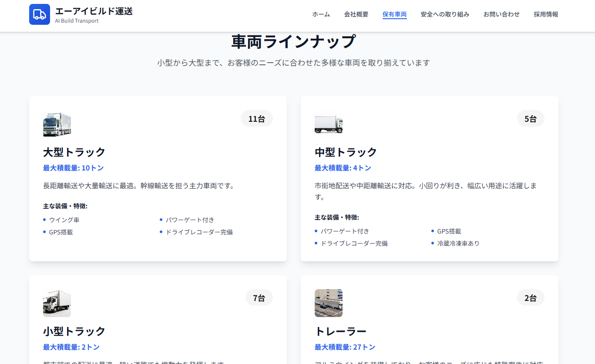Click the エーアイビルド運送 company name
The width and height of the screenshot is (595, 364).
[94, 11]
